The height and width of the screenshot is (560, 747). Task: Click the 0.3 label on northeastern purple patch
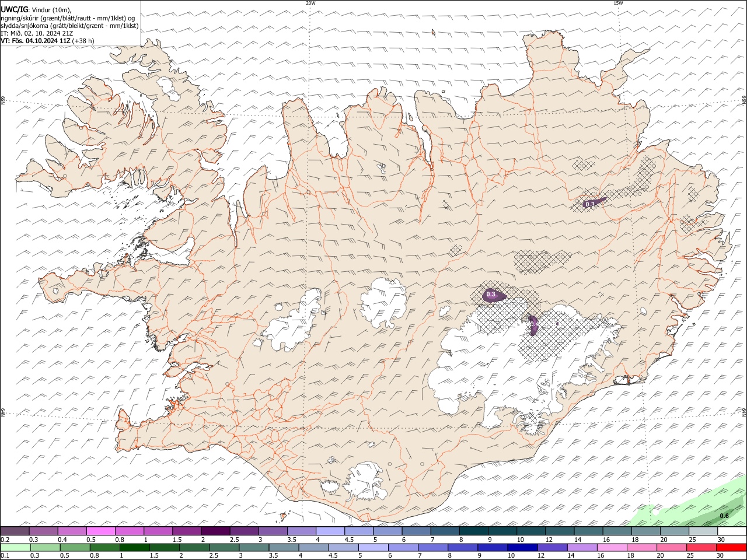589,204
